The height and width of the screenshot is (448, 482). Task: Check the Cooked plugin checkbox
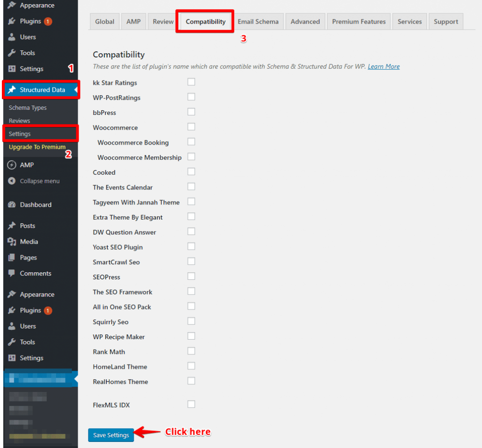(191, 171)
